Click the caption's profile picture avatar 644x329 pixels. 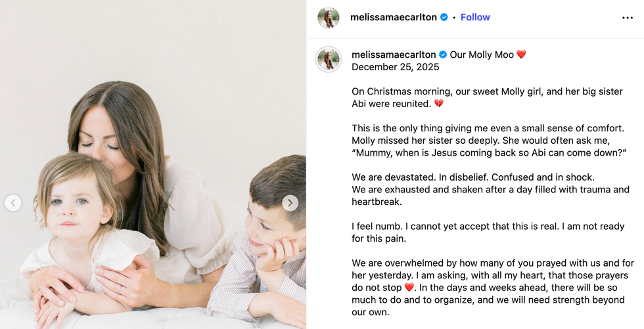[x=329, y=60]
